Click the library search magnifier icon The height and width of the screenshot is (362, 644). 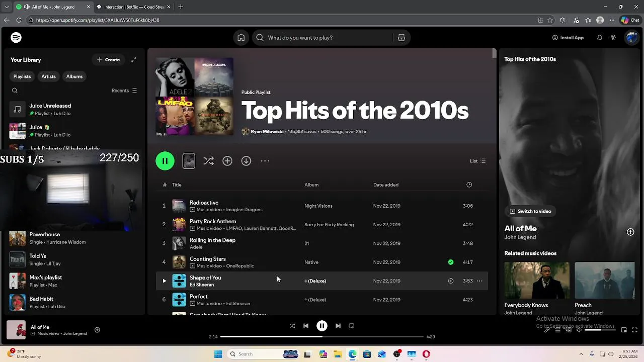pyautogui.click(x=15, y=90)
